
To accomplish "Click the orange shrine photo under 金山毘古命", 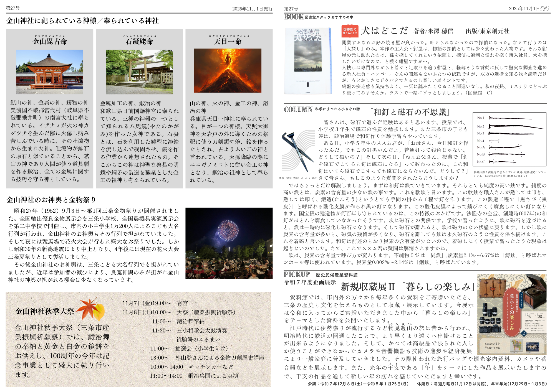I will pos(49,72).
